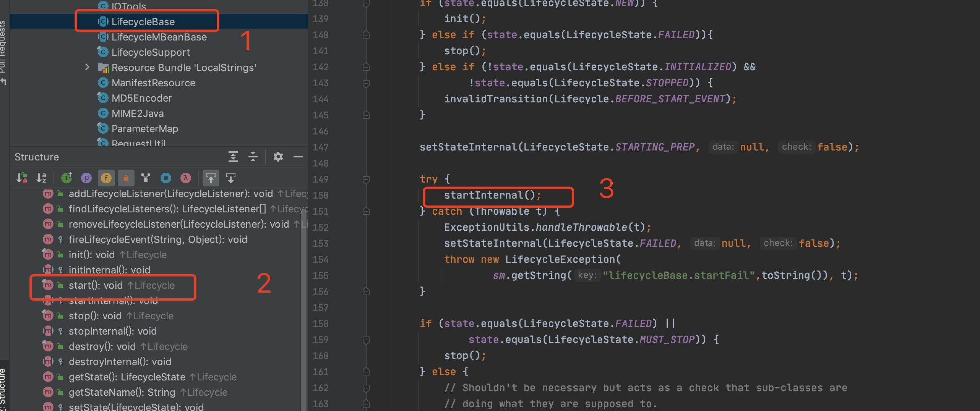Image resolution: width=980 pixels, height=411 pixels.
Task: Click method icon beside findLifecycleListeners
Action: (48, 209)
